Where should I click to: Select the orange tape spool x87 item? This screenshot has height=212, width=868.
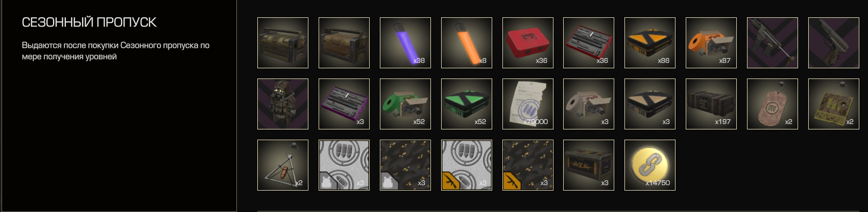tap(711, 43)
